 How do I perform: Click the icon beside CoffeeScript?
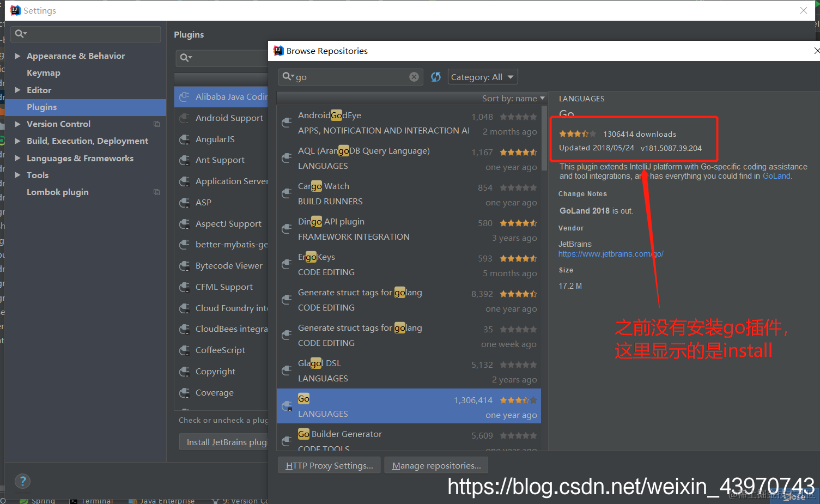[x=185, y=350]
